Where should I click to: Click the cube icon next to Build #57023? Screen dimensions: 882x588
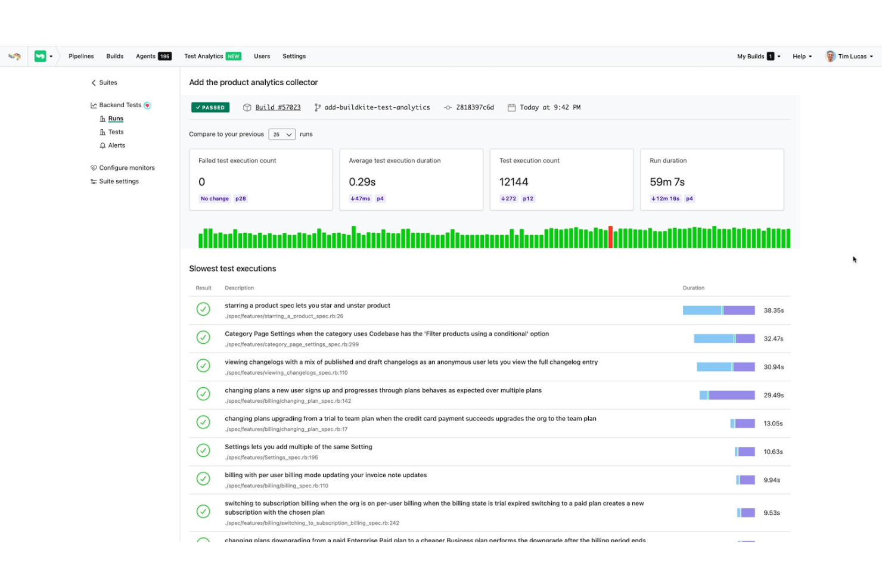tap(247, 107)
